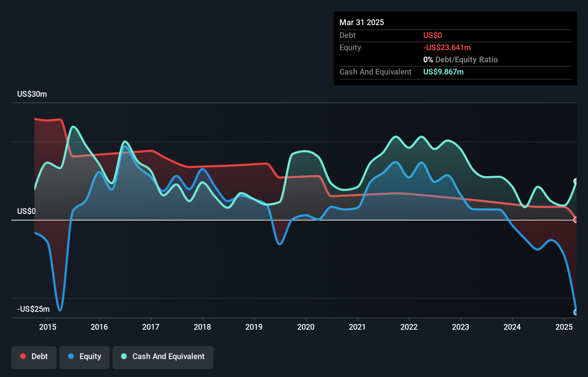The width and height of the screenshot is (588, 377).
Task: Click the tooltip Debt row label
Action: [x=347, y=35]
